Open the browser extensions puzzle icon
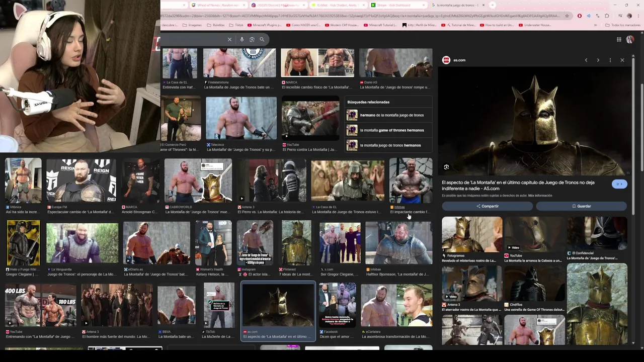The image size is (644, 362). click(607, 16)
